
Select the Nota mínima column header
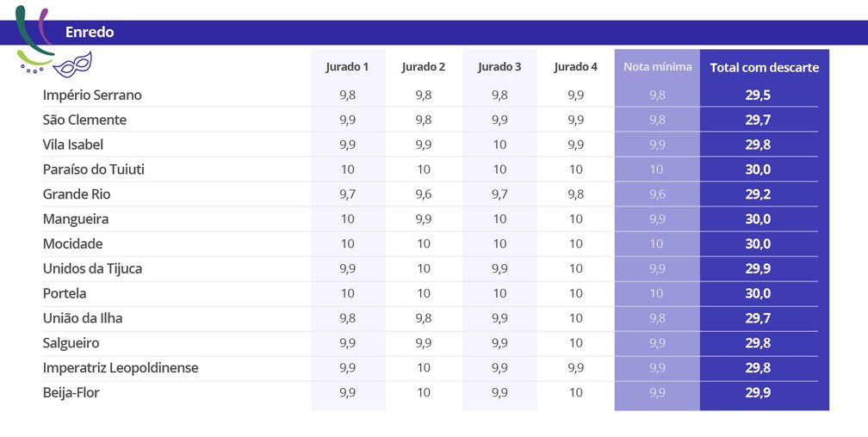pyautogui.click(x=657, y=67)
